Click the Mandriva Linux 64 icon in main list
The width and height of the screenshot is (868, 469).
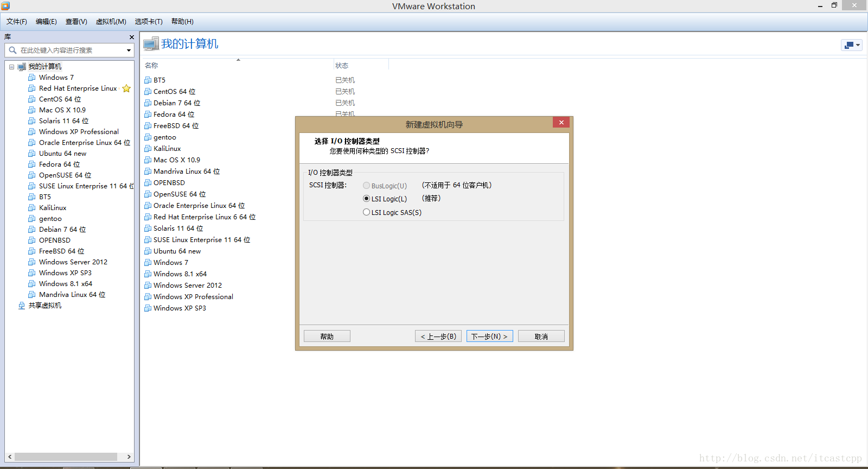point(148,172)
